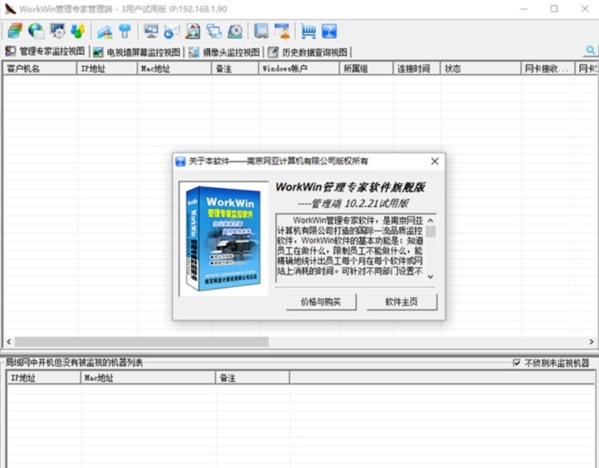Click the overlapping blue windows icon
The width and height of the screenshot is (599, 468).
coord(214,31)
